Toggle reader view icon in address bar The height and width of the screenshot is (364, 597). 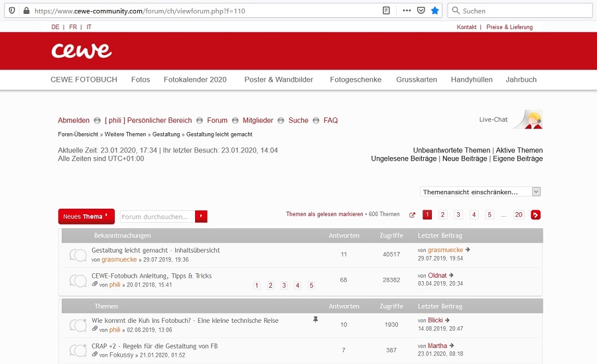[x=386, y=11]
